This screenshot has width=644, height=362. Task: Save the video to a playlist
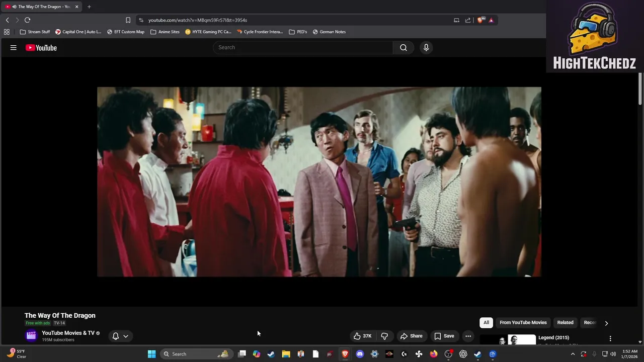pos(444,336)
